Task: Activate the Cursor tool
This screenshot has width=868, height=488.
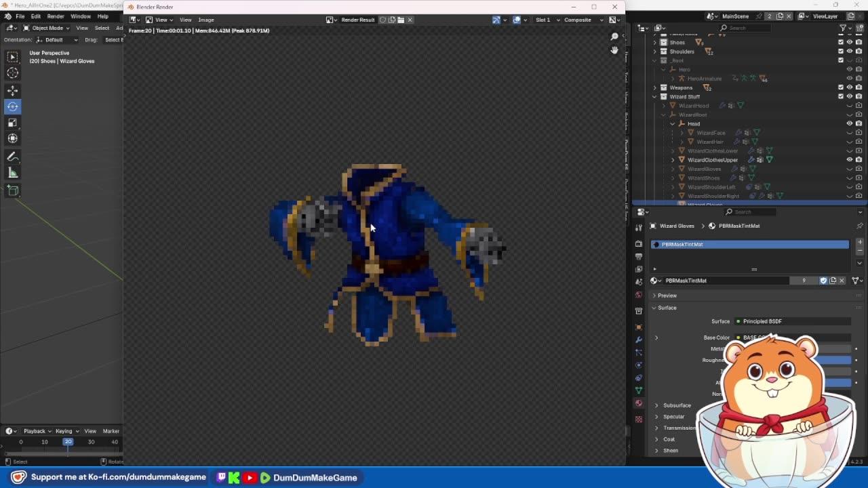Action: 12,73
